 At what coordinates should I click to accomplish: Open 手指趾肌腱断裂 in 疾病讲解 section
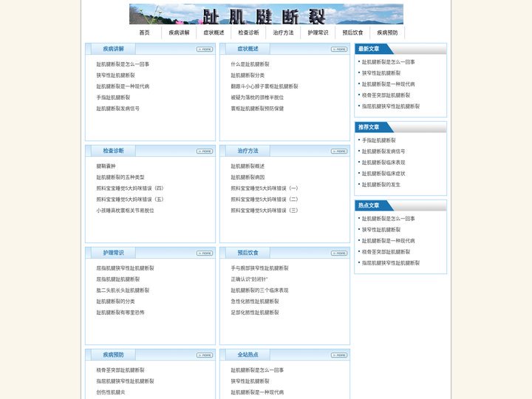click(x=113, y=98)
